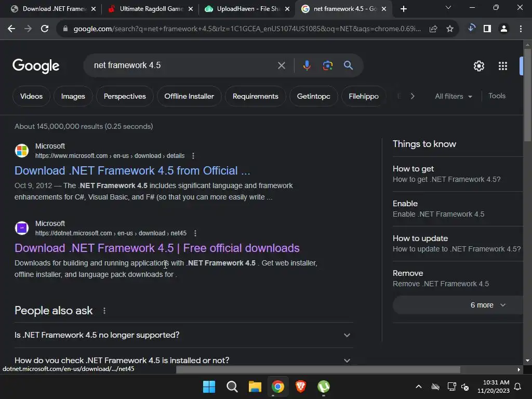Expand '6 more' things to know
Image resolution: width=532 pixels, height=399 pixels.
pos(458,305)
